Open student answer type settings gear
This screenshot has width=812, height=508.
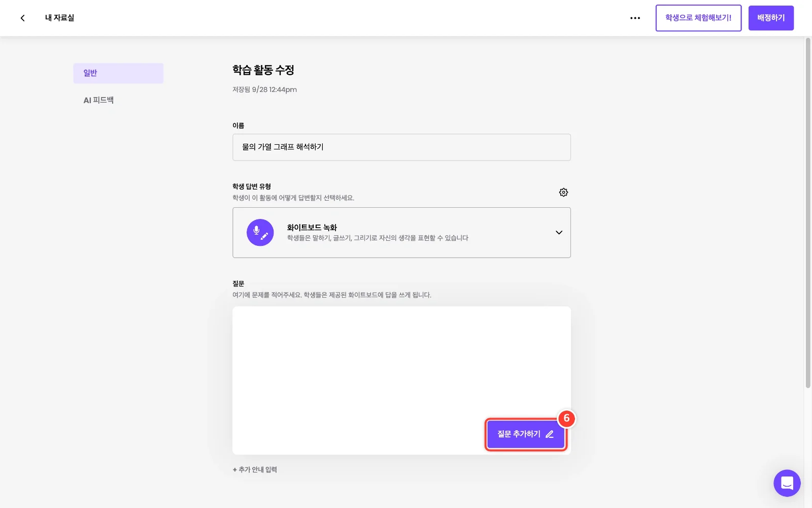click(563, 192)
